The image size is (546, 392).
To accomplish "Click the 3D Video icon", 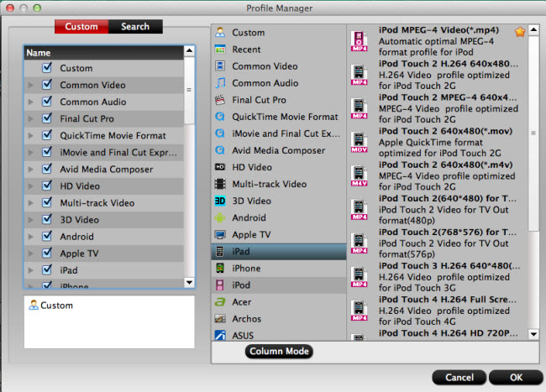I will [x=220, y=201].
